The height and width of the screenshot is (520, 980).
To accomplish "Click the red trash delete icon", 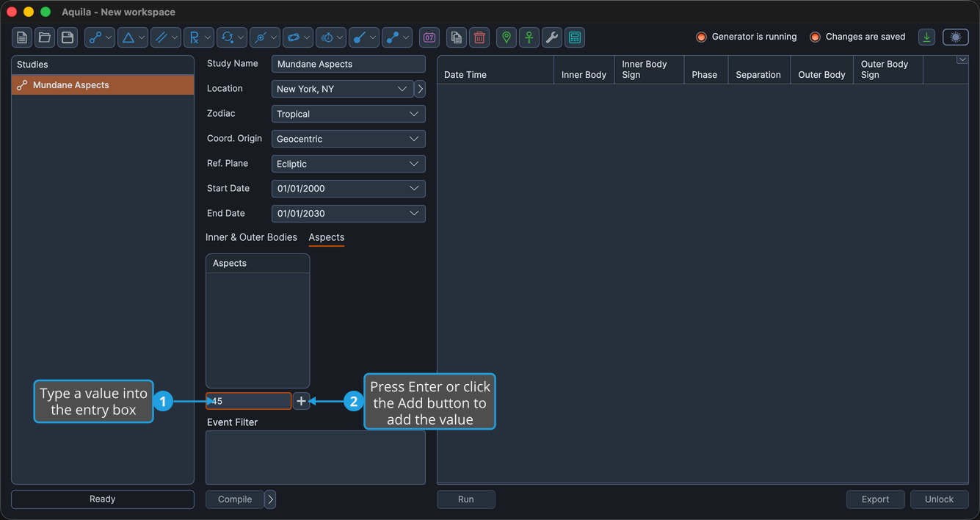I will [479, 37].
